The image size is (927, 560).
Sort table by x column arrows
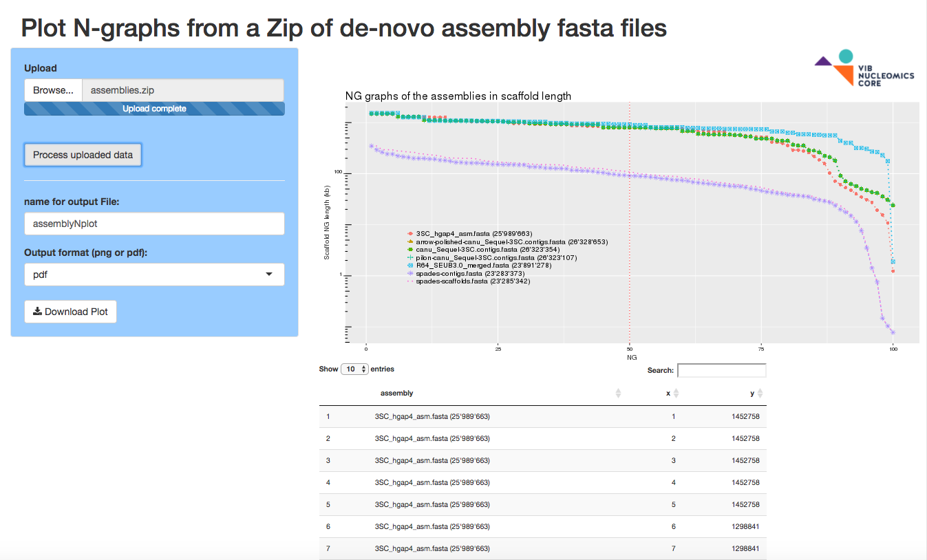676,394
